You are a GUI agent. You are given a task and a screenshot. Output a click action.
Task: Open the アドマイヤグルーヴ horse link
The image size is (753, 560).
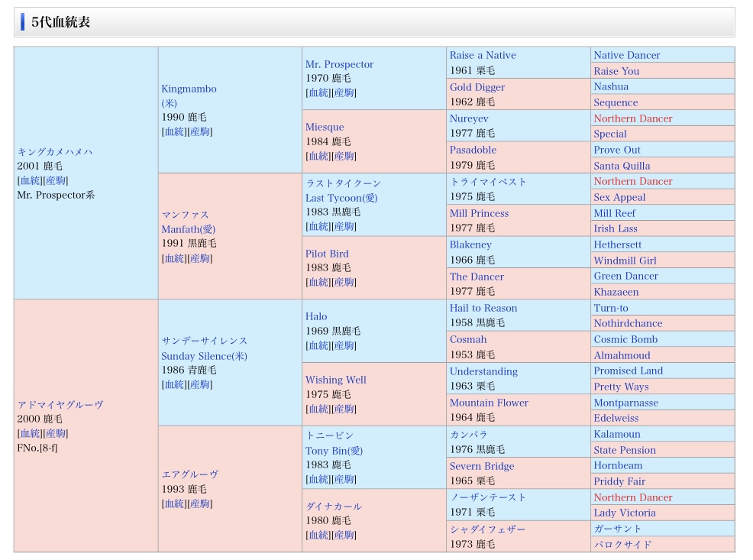tap(60, 404)
